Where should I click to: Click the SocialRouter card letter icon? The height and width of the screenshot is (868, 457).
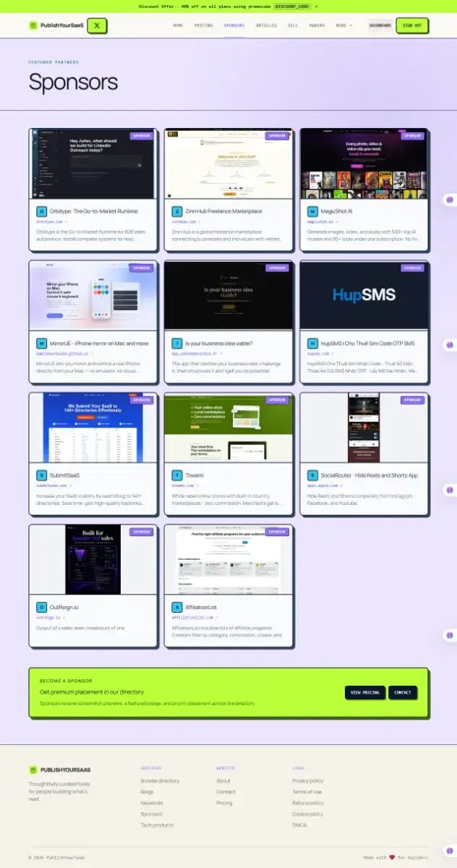point(312,475)
